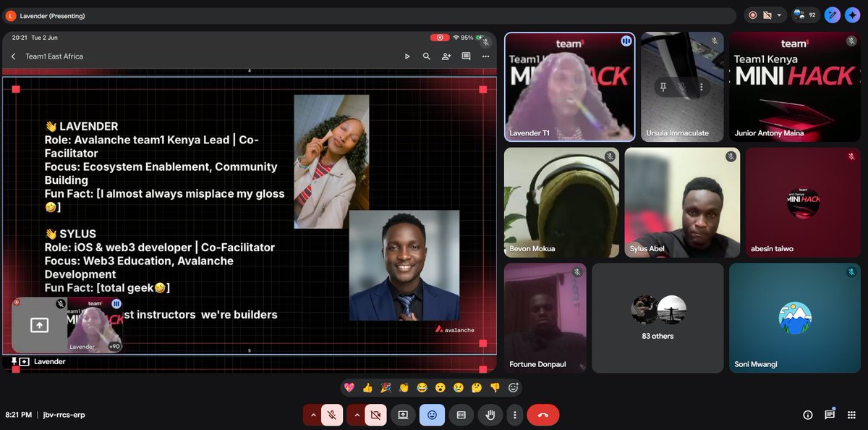Click Lavender T1 participant tile
868x430 pixels.
click(x=570, y=86)
